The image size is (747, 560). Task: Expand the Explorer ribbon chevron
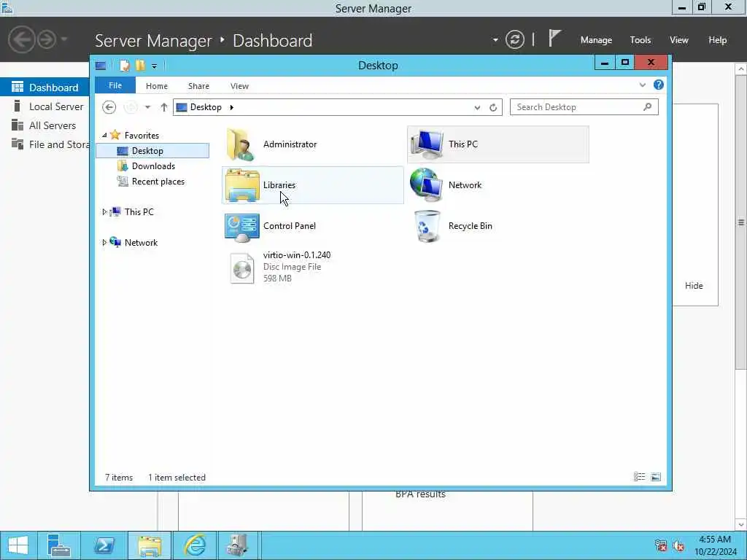coord(642,85)
